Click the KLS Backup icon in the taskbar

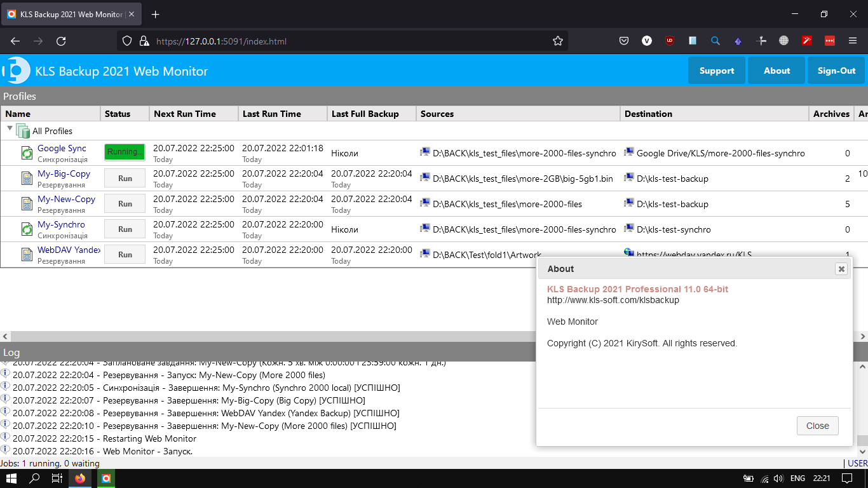click(x=106, y=478)
